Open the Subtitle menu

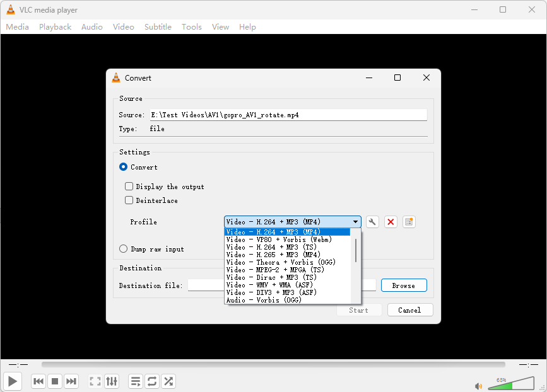point(158,27)
